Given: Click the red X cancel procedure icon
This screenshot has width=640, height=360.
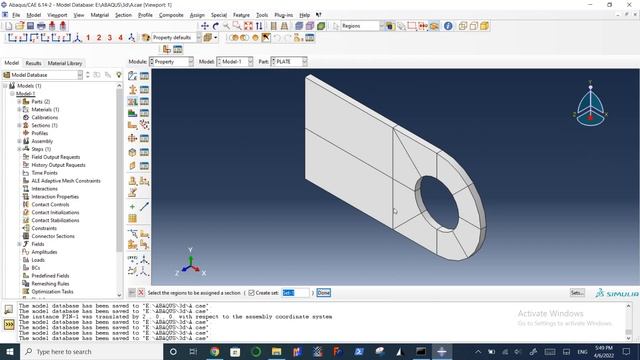Looking at the screenshot, I should pos(141,293).
